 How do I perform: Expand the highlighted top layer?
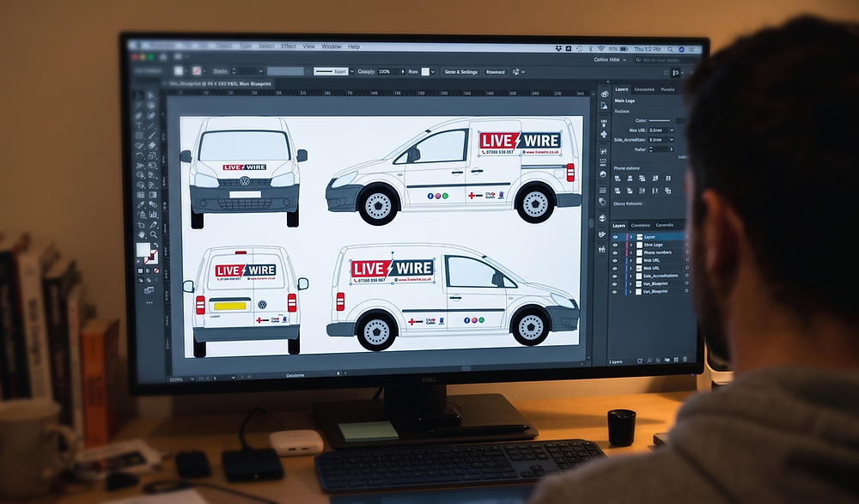[x=631, y=237]
